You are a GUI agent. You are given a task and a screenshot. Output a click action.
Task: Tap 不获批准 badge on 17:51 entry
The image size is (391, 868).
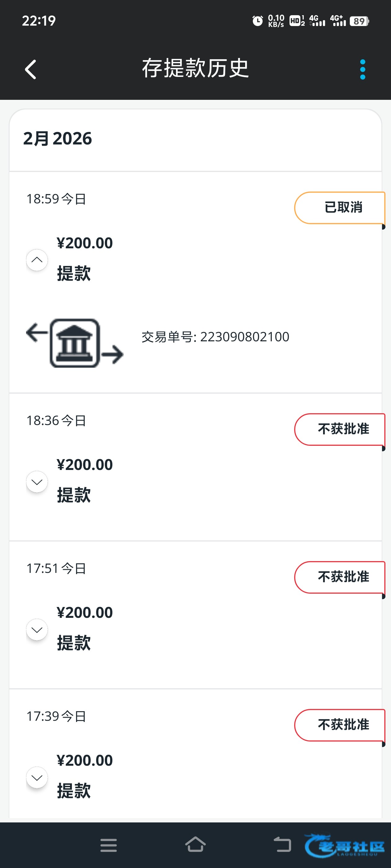coord(340,577)
